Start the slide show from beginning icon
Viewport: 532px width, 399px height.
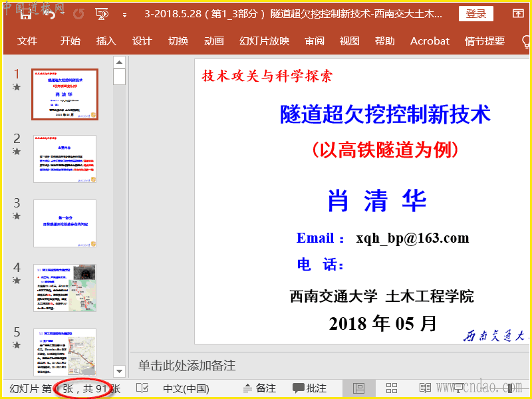[102, 14]
